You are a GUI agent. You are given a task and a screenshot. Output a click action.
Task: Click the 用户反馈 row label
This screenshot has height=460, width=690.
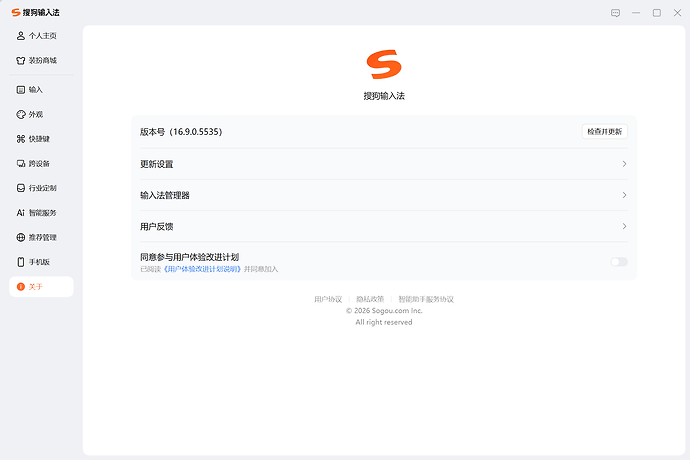tap(157, 227)
